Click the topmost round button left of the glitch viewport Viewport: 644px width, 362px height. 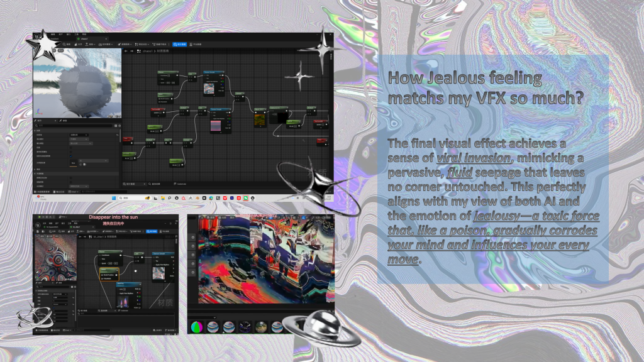tap(192, 238)
